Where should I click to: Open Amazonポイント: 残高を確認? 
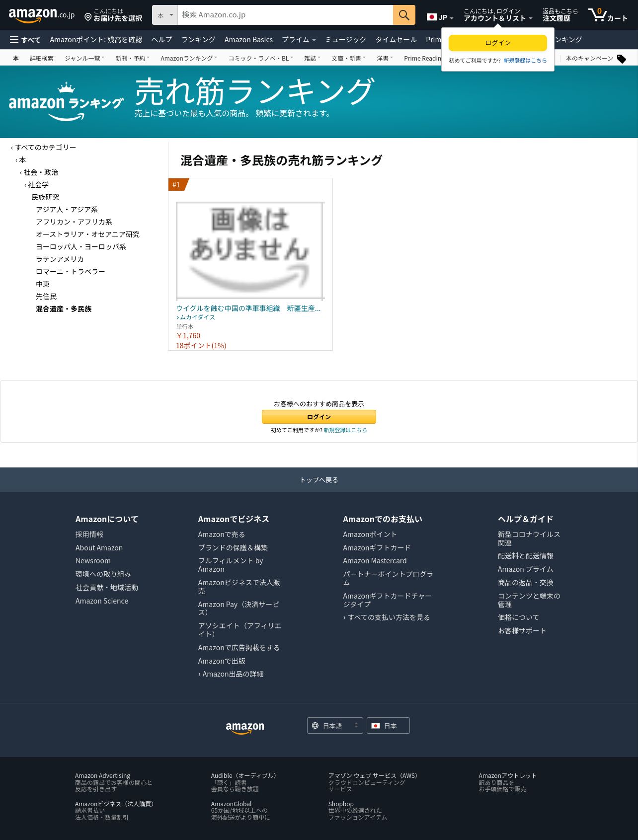96,40
